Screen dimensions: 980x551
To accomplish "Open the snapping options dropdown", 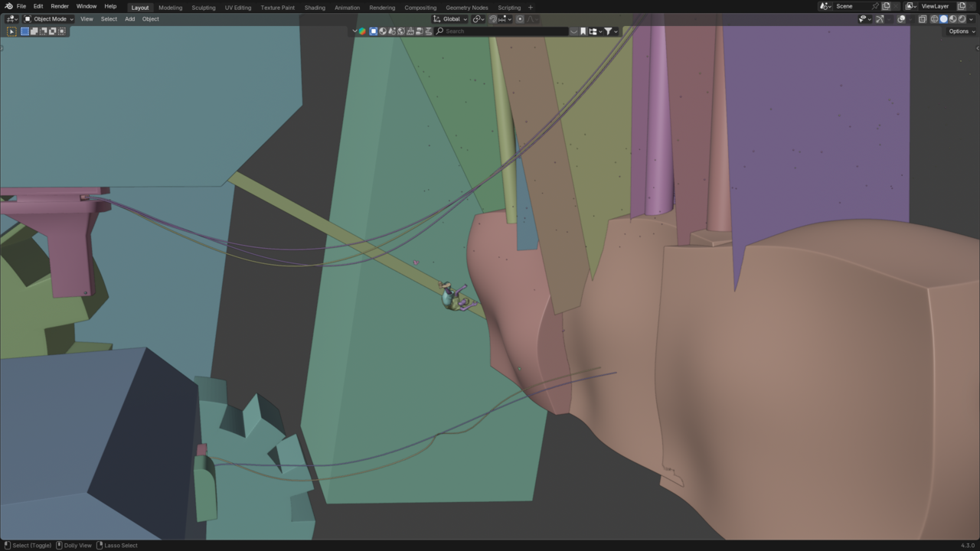I will pyautogui.click(x=504, y=19).
